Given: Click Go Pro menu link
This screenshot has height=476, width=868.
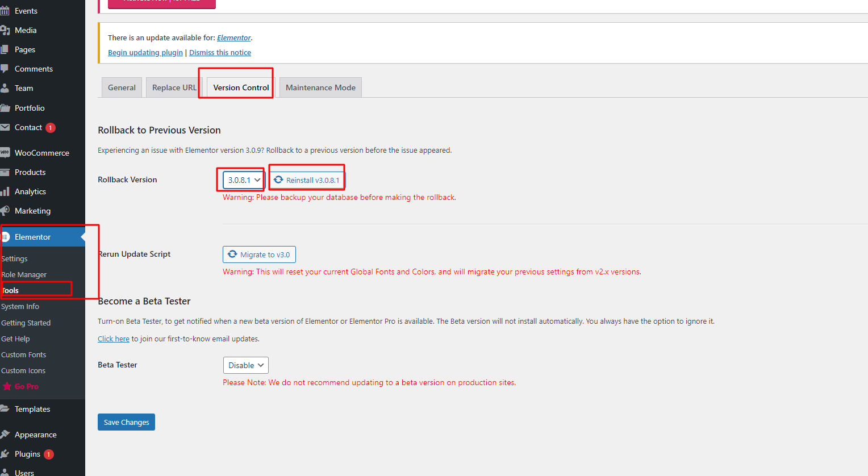Looking at the screenshot, I should (27, 386).
